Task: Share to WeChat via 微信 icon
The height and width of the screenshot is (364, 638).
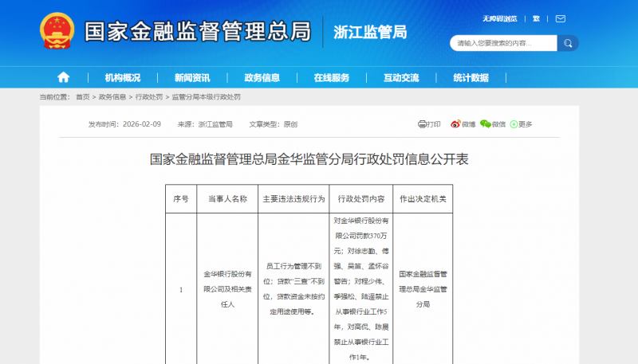Action: 493,124
